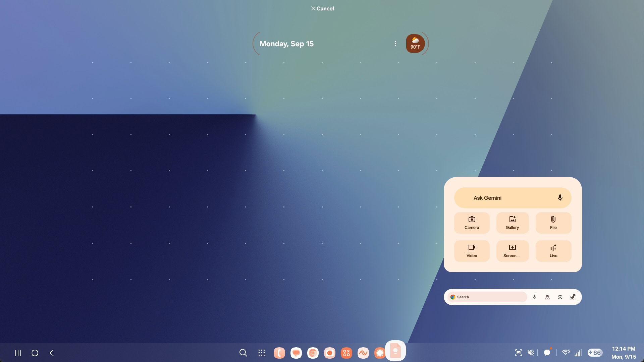Open Recents with three-bars navigation button
The height and width of the screenshot is (362, 644).
tap(18, 353)
